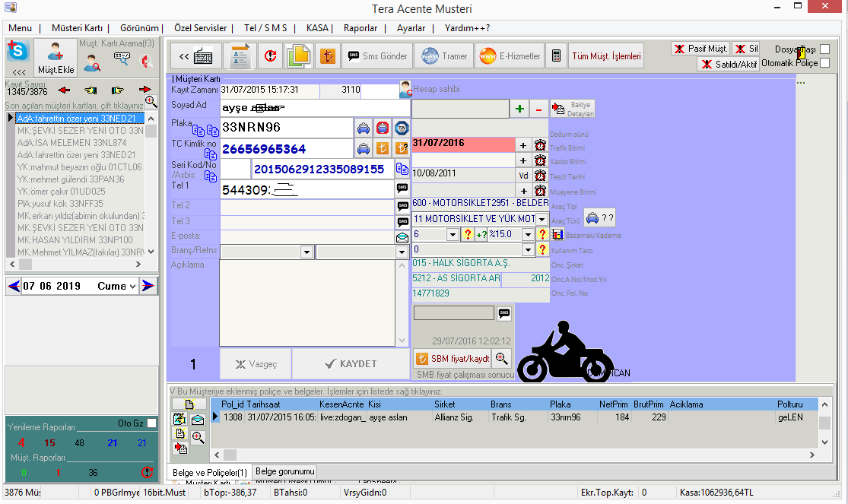Image resolution: width=848 pixels, height=504 pixels.
Task: Click the Tramer globe toolbar button
Action: coord(443,56)
